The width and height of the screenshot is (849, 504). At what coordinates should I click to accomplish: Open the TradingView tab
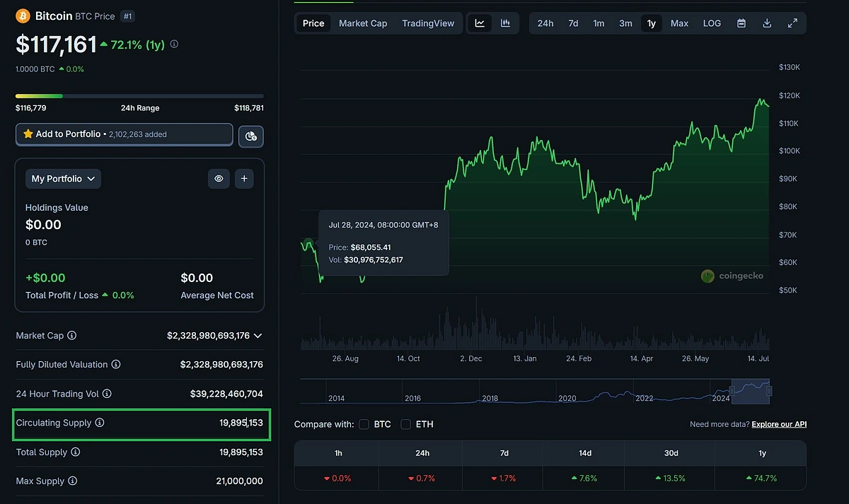pos(428,23)
